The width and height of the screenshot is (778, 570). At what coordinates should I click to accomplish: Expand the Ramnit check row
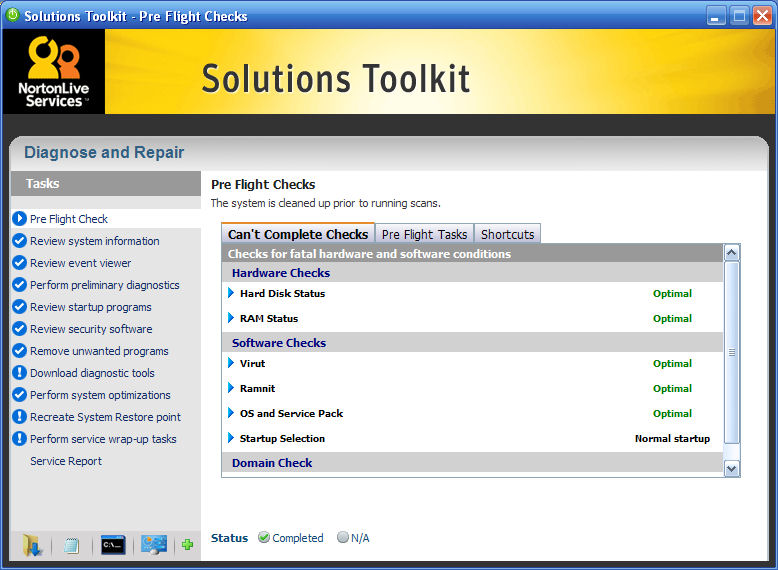pos(231,388)
